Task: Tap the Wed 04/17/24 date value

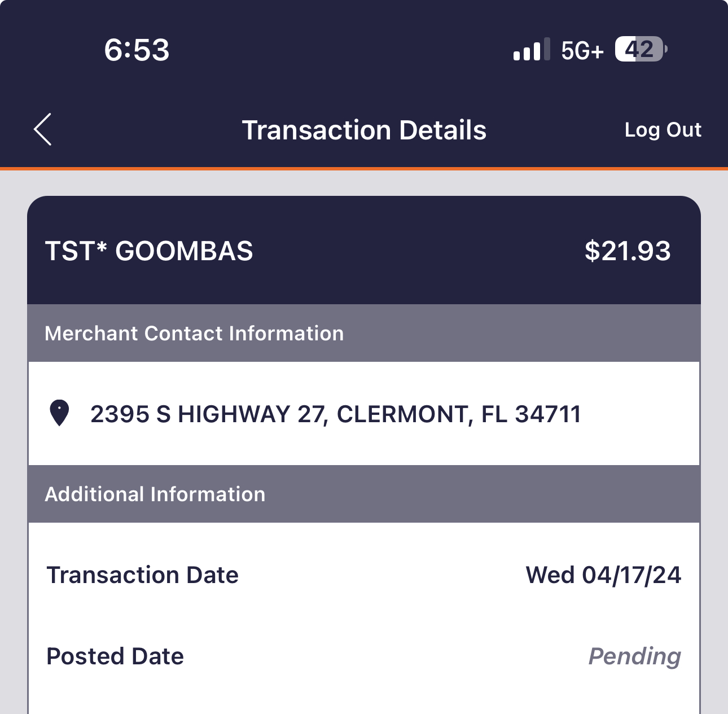Action: pos(603,575)
